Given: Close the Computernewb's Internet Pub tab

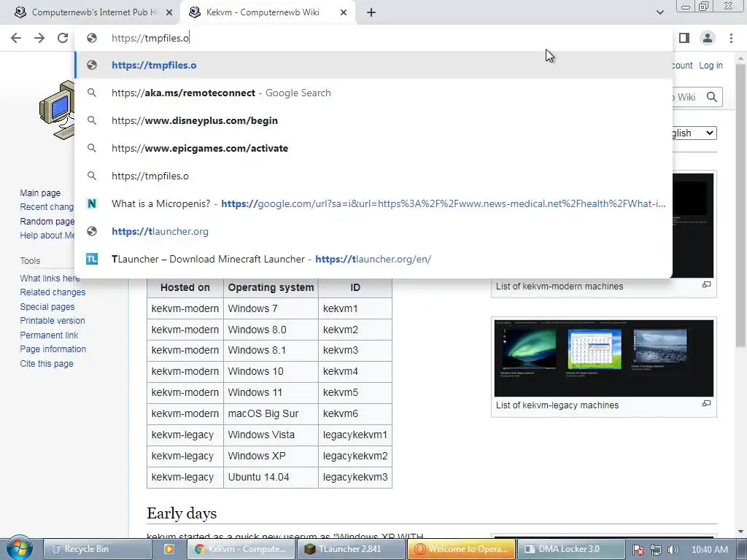Looking at the screenshot, I should [x=169, y=13].
